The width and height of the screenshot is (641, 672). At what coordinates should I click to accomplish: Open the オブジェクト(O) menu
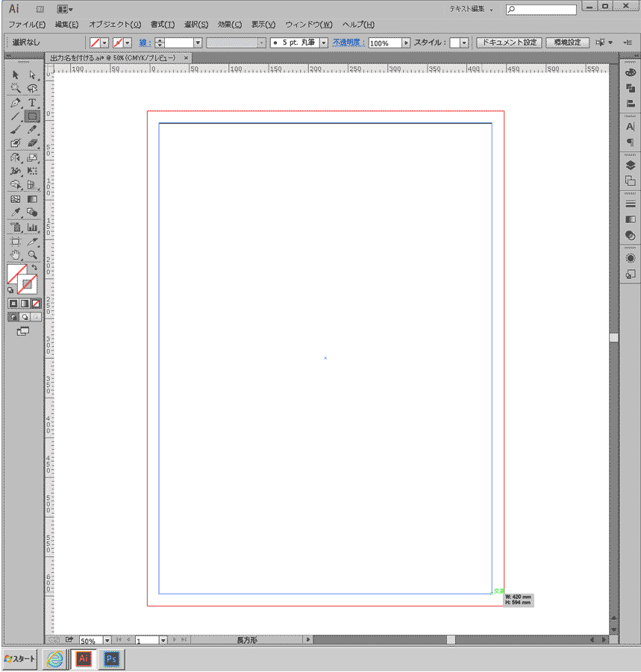coord(114,25)
